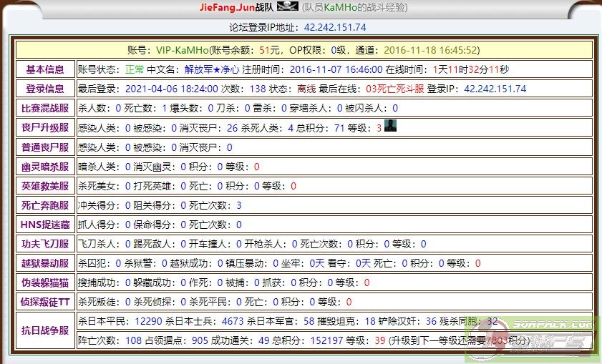Screen dimensions: 602x364
Task: Open the 越狱暴动服 server label
Action: pyautogui.click(x=45, y=263)
